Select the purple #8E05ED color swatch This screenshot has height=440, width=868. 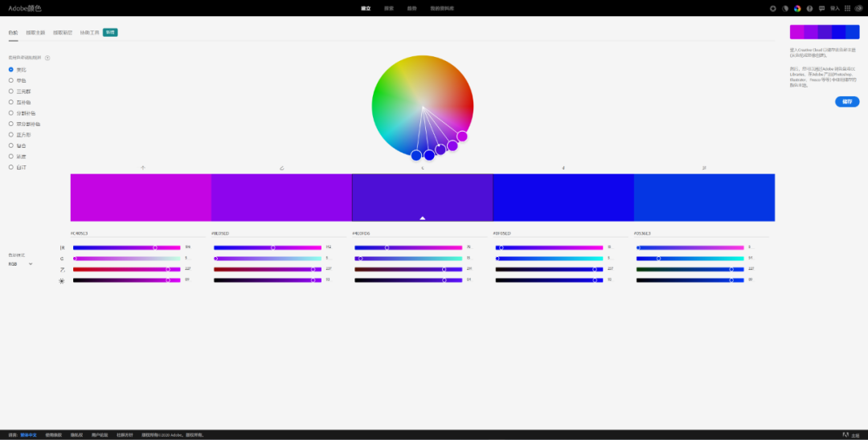pyautogui.click(x=282, y=198)
